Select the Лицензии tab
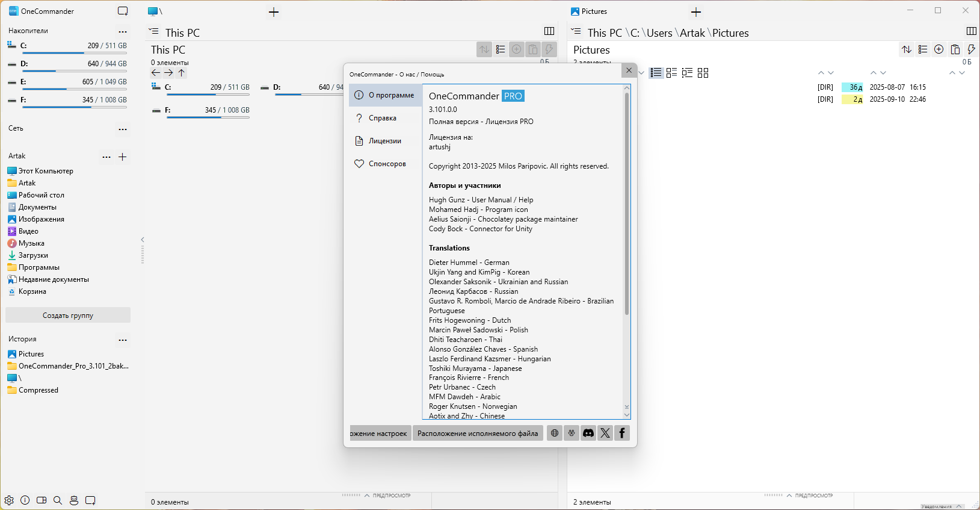 tap(386, 141)
